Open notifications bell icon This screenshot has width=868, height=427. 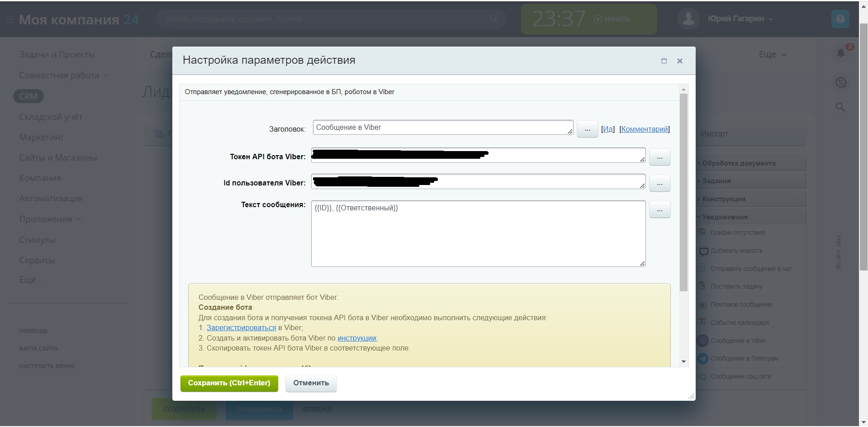(840, 53)
